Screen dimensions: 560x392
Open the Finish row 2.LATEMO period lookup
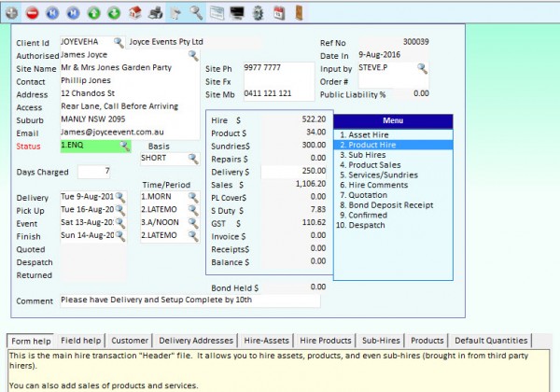coord(193,235)
